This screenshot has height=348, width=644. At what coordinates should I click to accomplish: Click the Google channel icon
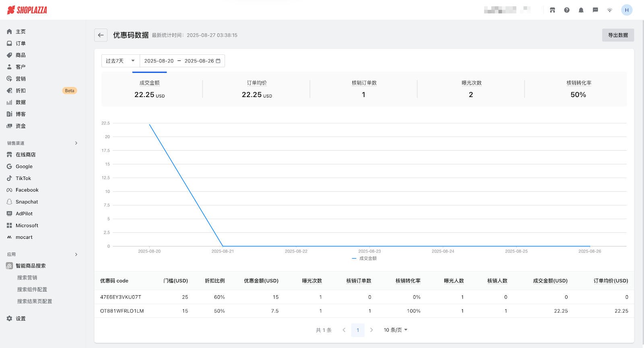click(9, 166)
